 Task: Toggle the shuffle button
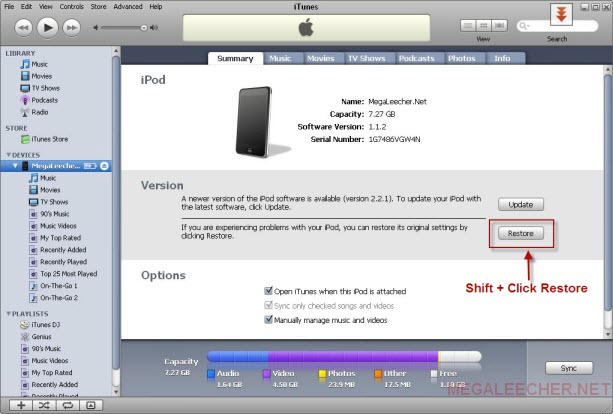tap(44, 405)
